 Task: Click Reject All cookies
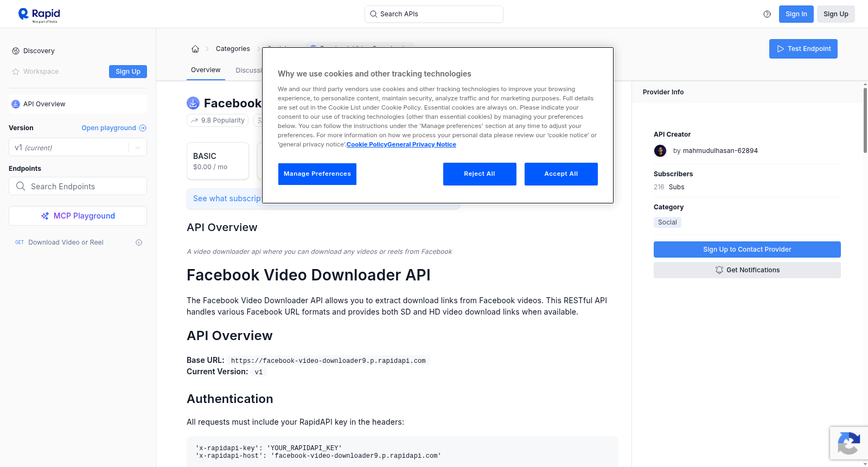coord(480,174)
